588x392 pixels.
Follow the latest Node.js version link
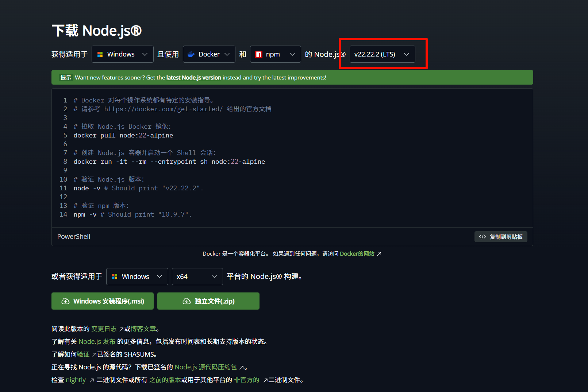[193, 78]
